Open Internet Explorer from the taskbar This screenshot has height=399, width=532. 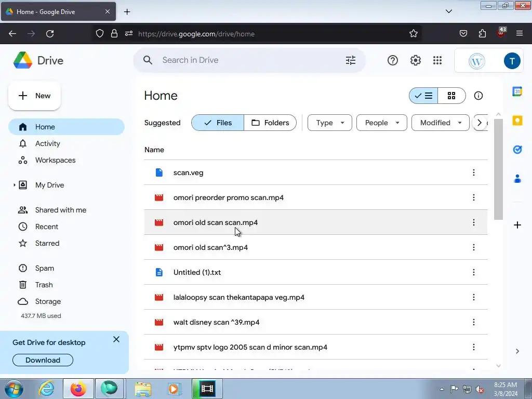point(46,389)
